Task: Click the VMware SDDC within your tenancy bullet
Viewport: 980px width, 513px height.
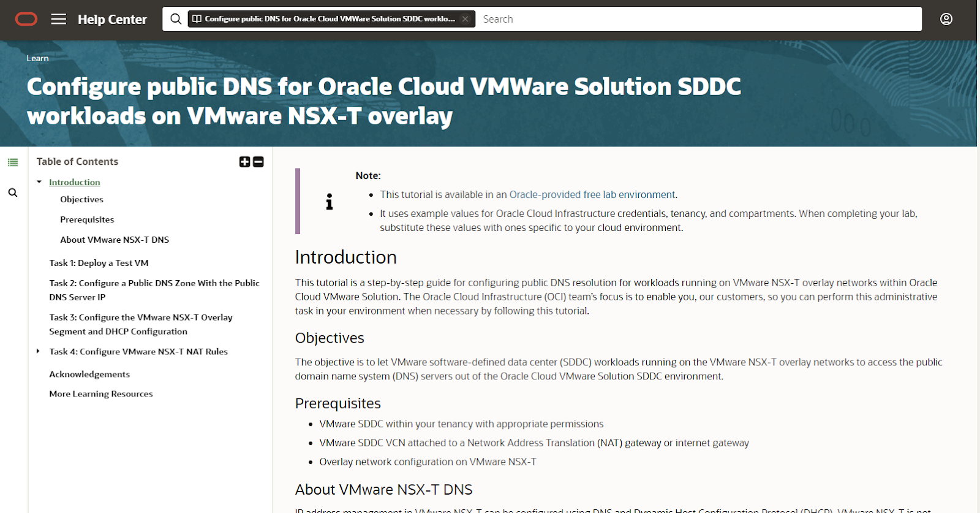Action: pos(461,424)
